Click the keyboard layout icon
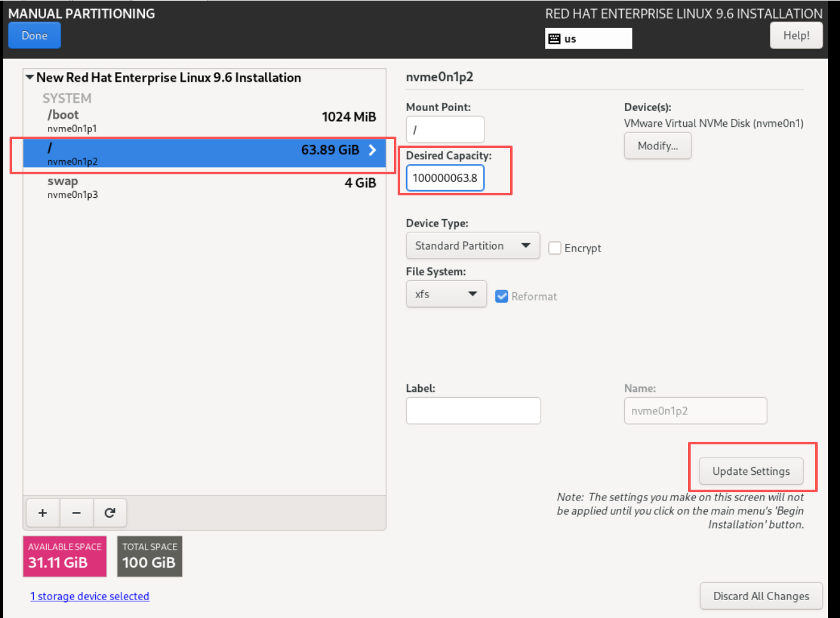This screenshot has height=618, width=840. 554,38
